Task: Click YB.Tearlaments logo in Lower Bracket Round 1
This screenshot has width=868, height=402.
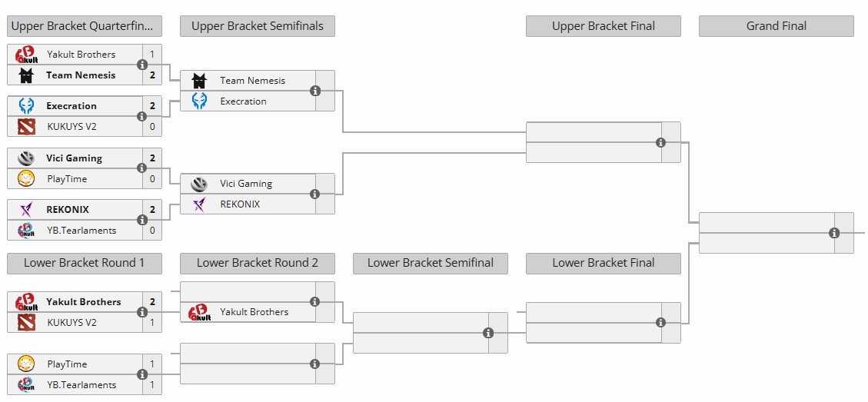Action: (26, 385)
